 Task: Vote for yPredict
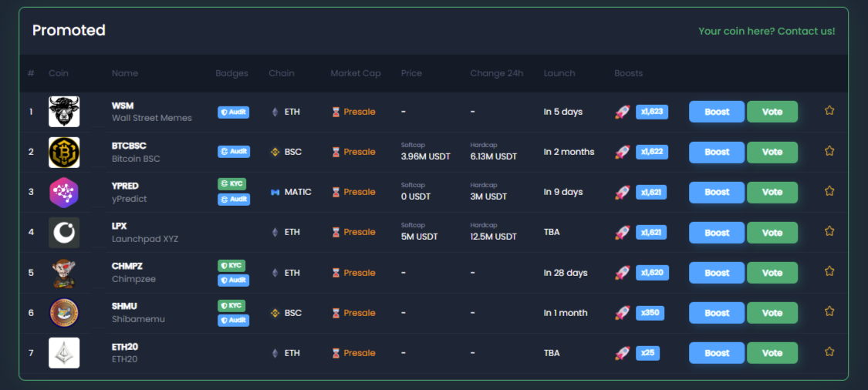coord(772,193)
